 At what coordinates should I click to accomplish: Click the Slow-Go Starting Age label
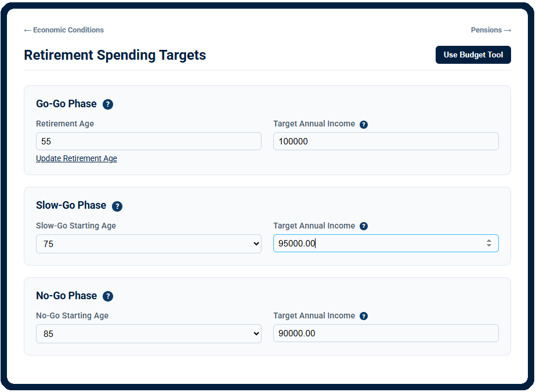coord(76,226)
